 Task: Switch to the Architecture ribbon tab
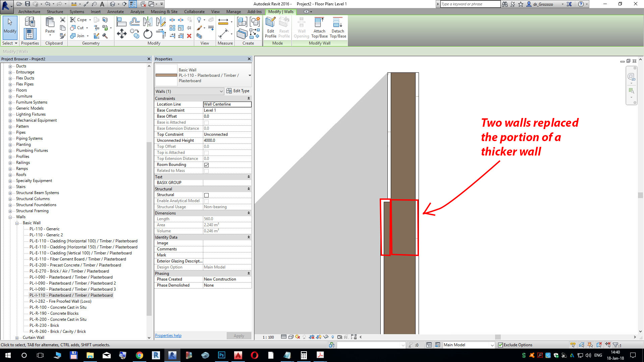[29, 11]
